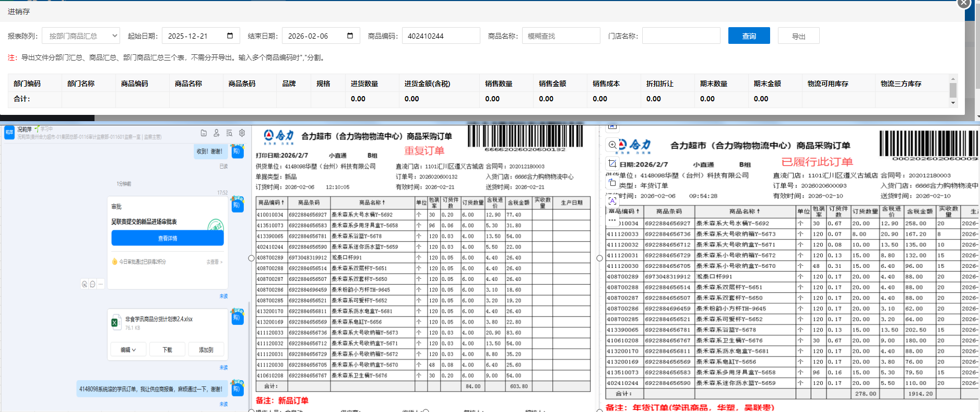The height and width of the screenshot is (412, 980).
Task: Click the zoom-in magnifier on right image
Action: (612, 145)
